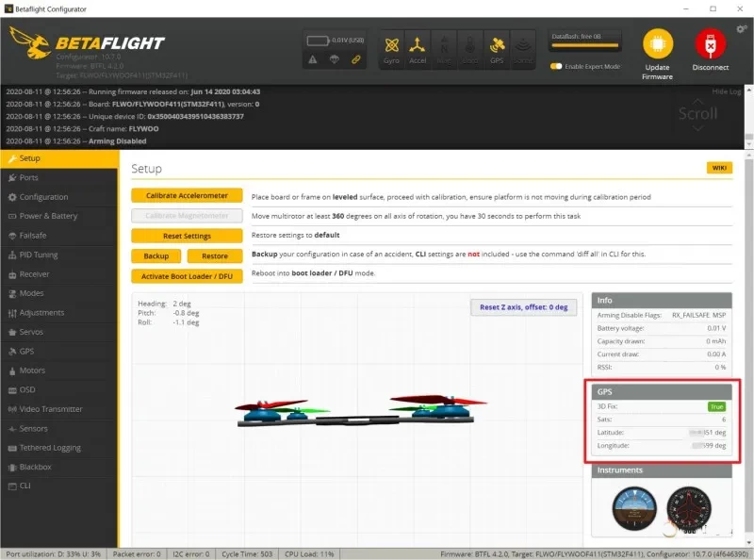Image resolution: width=754 pixels, height=560 pixels.
Task: Click the Hide Log link
Action: 726,91
